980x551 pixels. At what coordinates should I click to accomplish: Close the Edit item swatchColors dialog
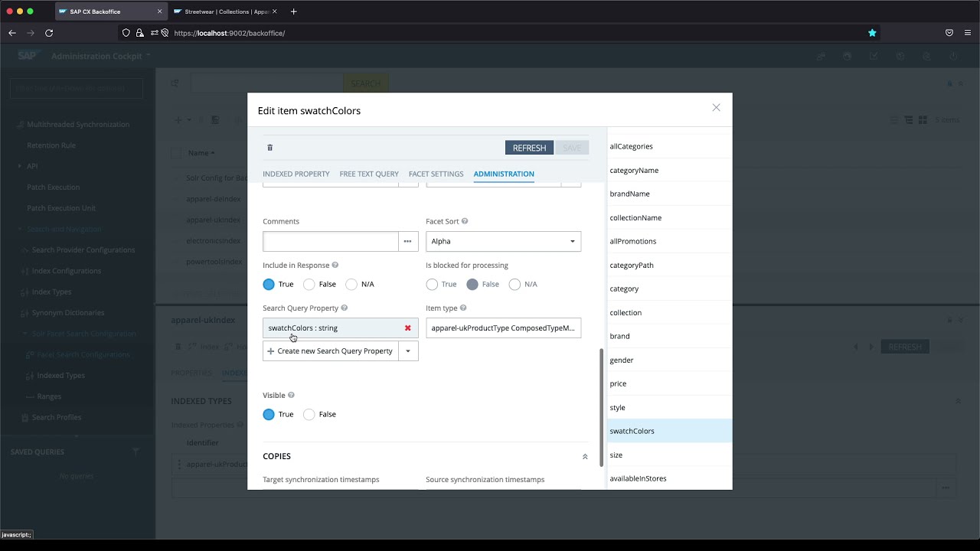coord(716,108)
